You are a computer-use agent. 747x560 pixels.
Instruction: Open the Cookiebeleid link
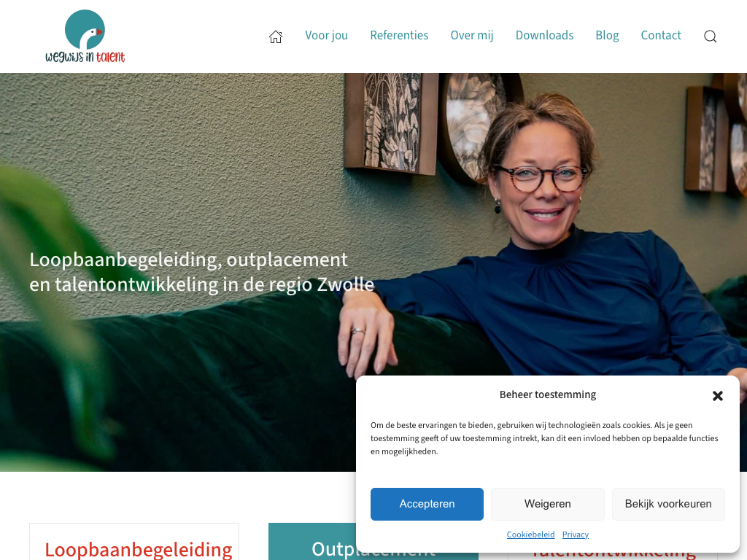(x=531, y=534)
